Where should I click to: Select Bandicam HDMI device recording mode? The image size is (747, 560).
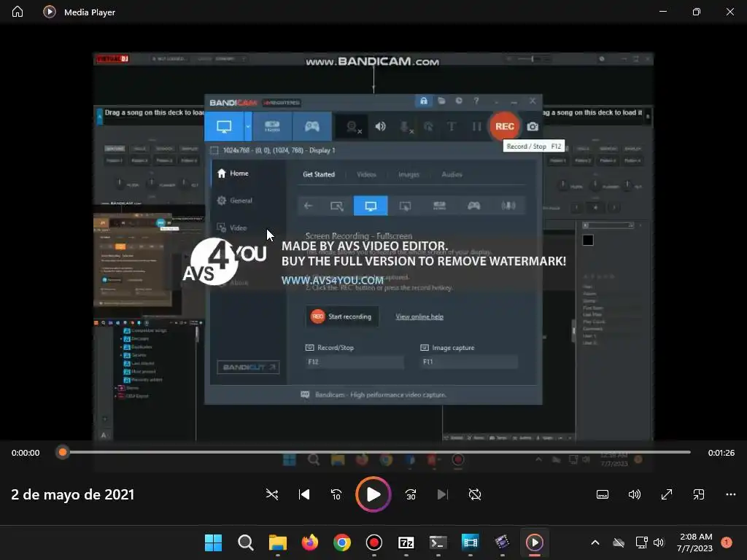[273, 126]
